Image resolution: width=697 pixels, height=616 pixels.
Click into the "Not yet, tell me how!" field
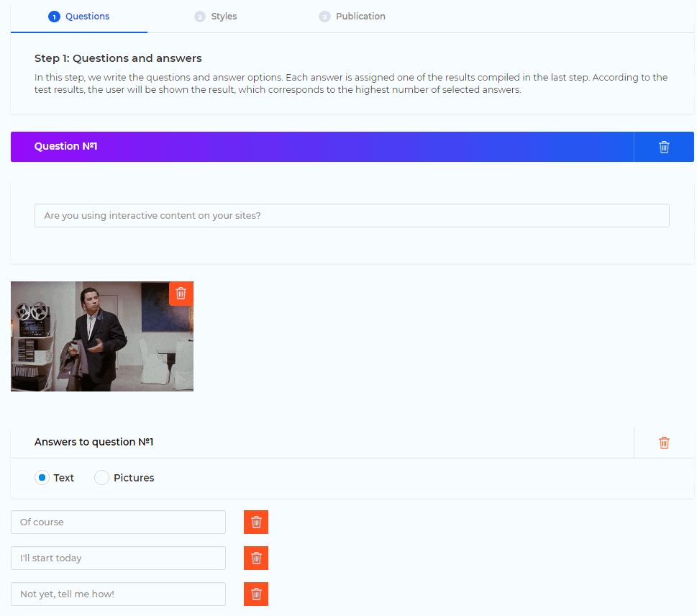click(118, 594)
